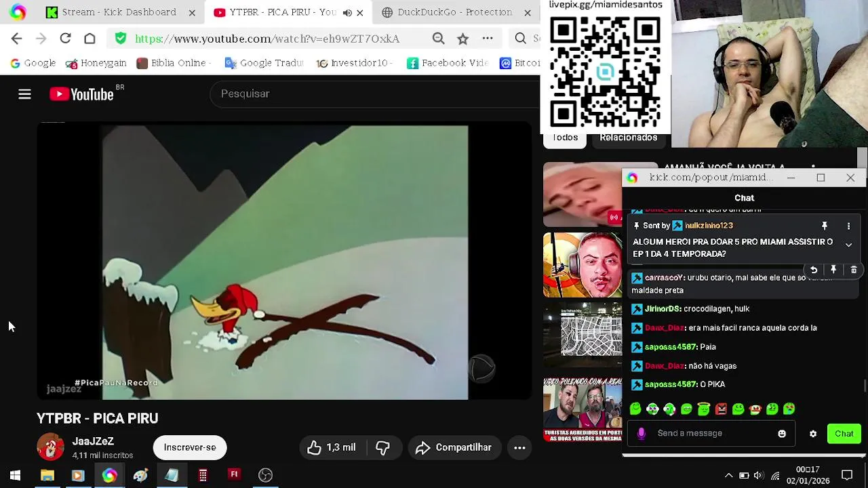The height and width of the screenshot is (488, 868).
Task: Open the Honeygain bookmark
Action: (x=96, y=63)
